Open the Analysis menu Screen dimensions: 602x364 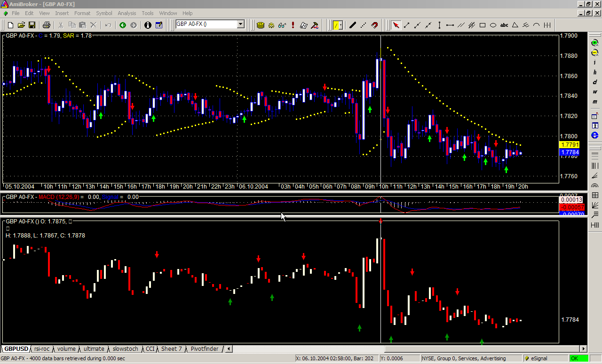[x=127, y=13]
